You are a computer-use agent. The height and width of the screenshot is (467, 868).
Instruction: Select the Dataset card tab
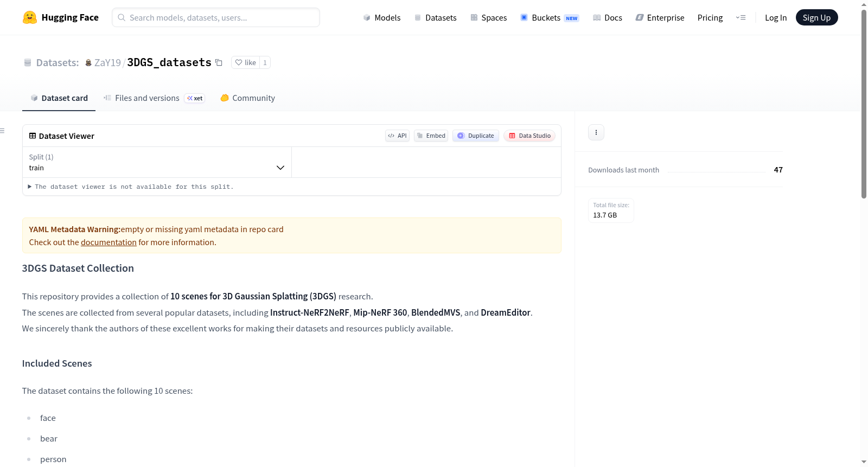coord(59,98)
